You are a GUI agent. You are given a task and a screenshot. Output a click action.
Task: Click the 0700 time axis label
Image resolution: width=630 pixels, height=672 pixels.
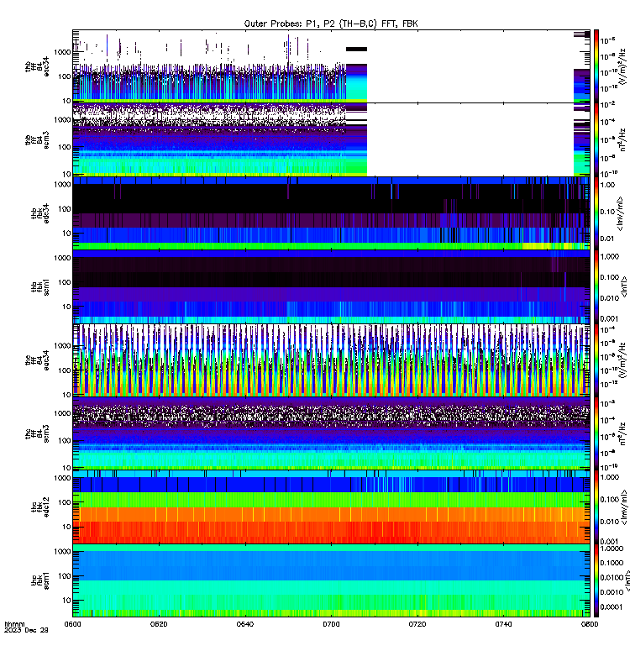pos(331,624)
